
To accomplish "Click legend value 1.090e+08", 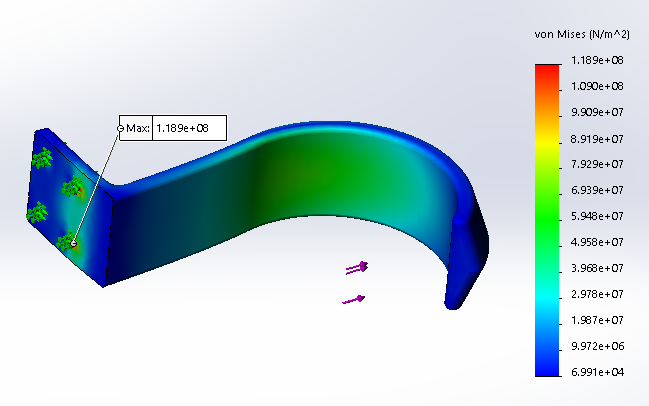I will point(597,86).
